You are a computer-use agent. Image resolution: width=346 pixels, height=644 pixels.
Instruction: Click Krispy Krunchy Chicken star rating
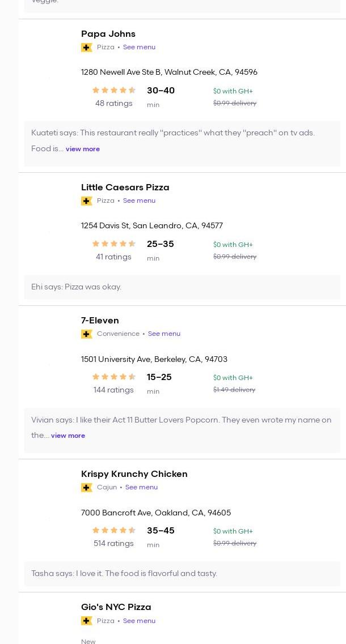coord(113,530)
